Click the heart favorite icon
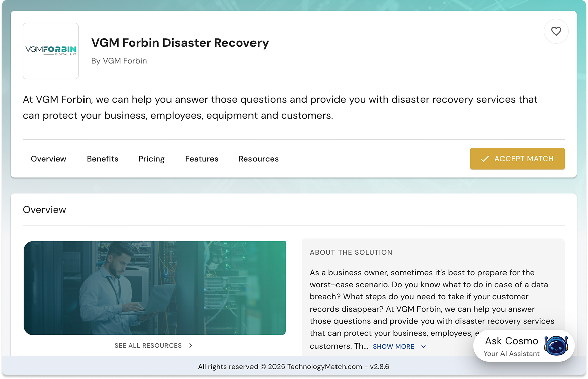Viewport: 588px width, 379px height. 556,31
